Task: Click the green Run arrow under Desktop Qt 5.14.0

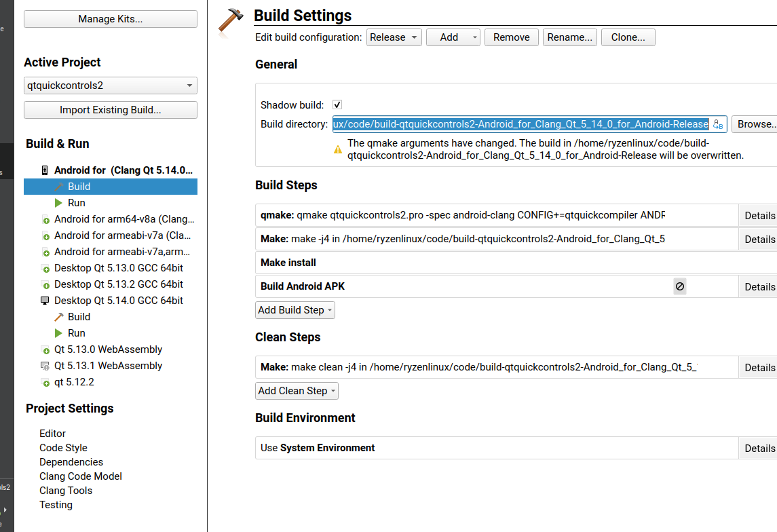Action: point(59,333)
